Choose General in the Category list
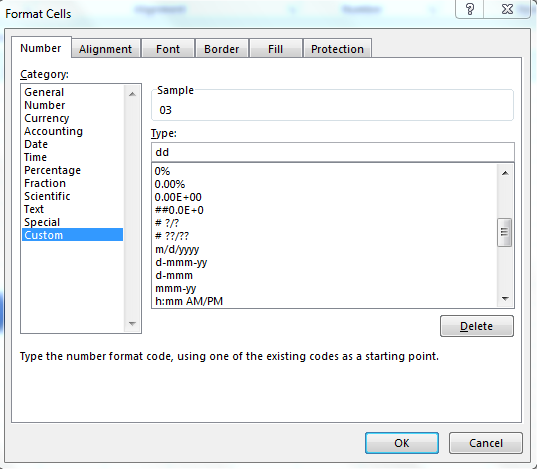Screen dimensions: 537x469 [x=72, y=92]
